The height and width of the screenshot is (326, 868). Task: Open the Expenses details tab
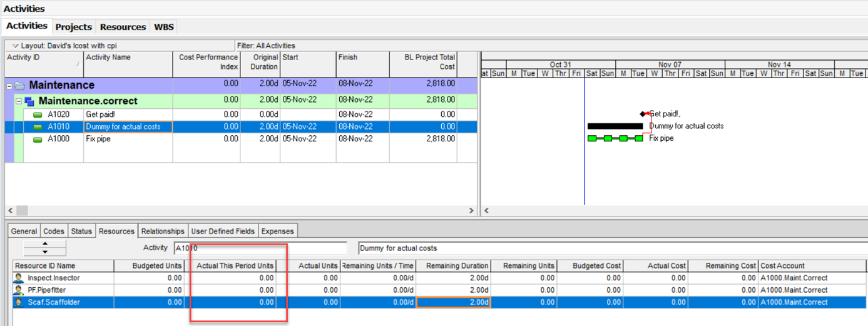point(277,231)
